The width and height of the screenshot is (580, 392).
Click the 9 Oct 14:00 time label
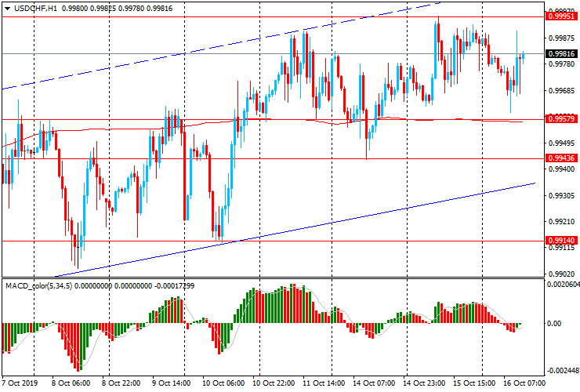tap(171, 383)
